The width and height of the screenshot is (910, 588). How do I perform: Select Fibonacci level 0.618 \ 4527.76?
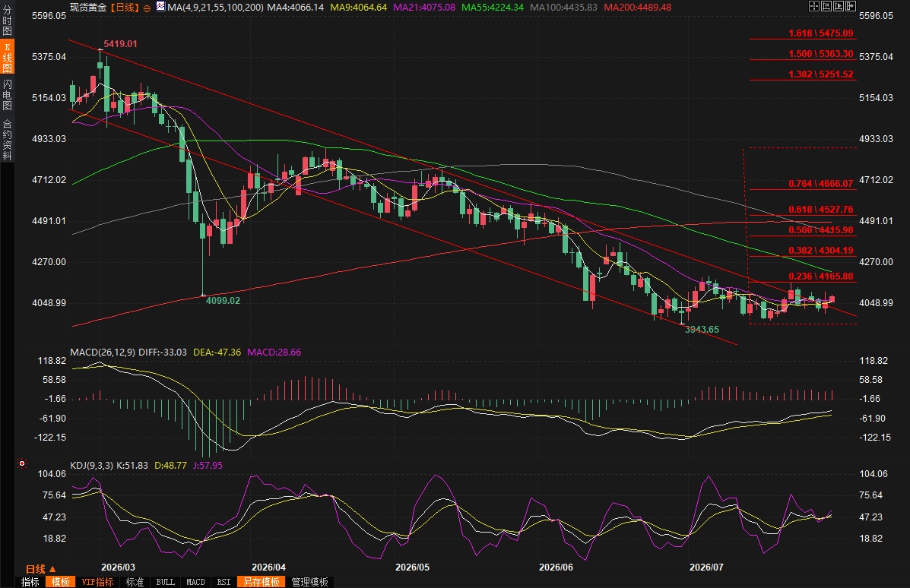click(x=820, y=210)
